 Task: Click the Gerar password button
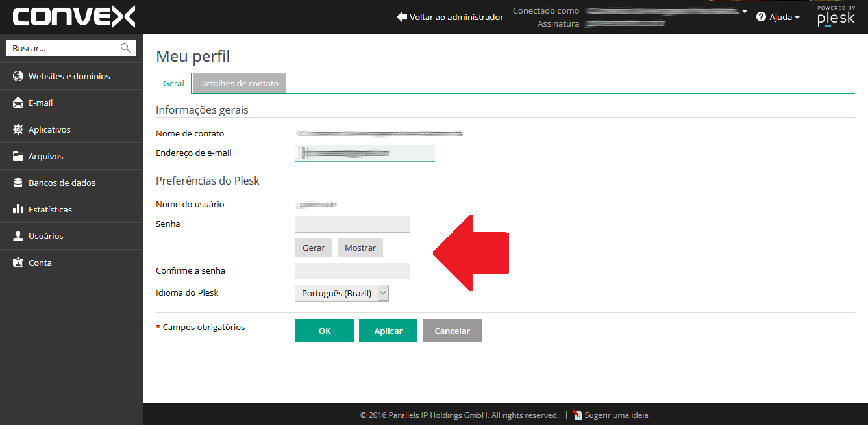click(314, 248)
